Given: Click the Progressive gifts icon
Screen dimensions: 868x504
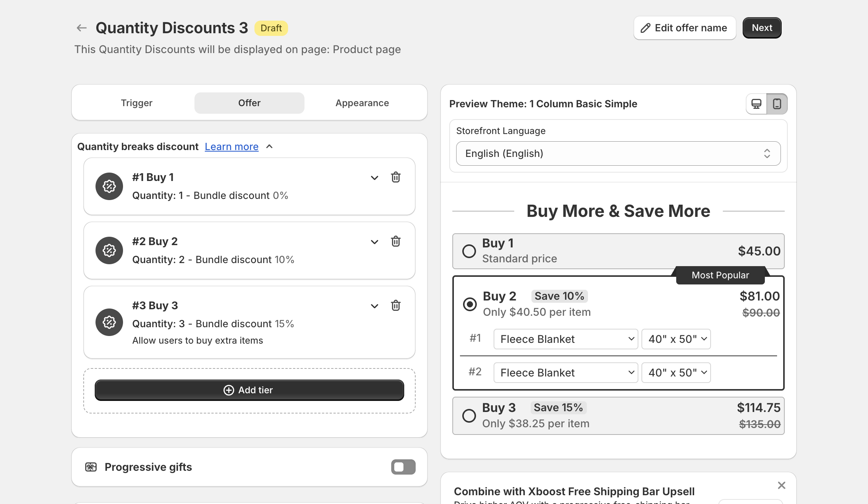Looking at the screenshot, I should (91, 467).
